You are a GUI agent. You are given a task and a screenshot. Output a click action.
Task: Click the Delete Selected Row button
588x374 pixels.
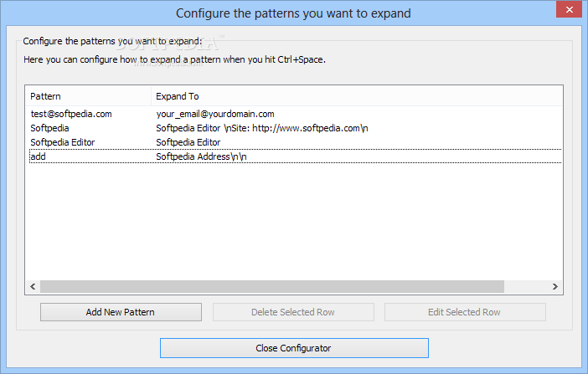pos(293,312)
